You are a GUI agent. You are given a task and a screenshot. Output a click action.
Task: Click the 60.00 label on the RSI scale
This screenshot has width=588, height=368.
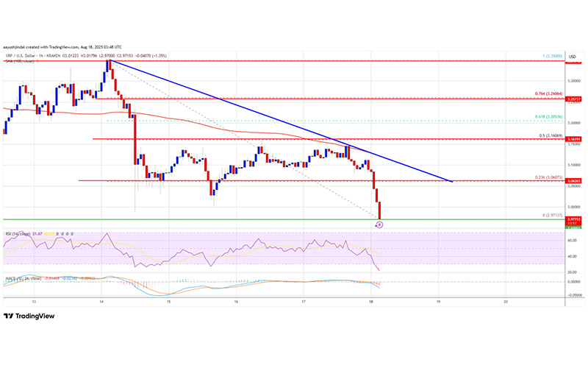tap(573, 240)
